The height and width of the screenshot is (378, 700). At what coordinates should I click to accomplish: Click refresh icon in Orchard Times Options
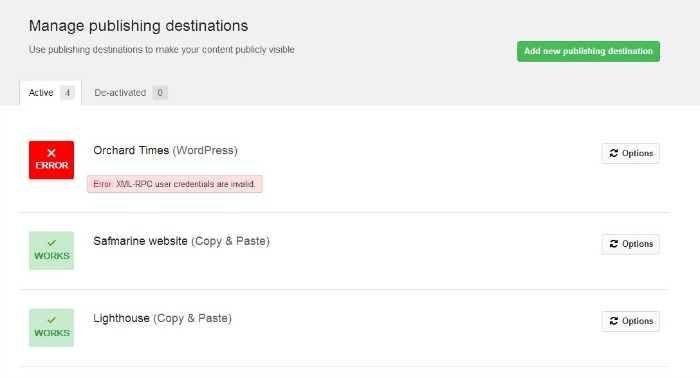(x=614, y=153)
